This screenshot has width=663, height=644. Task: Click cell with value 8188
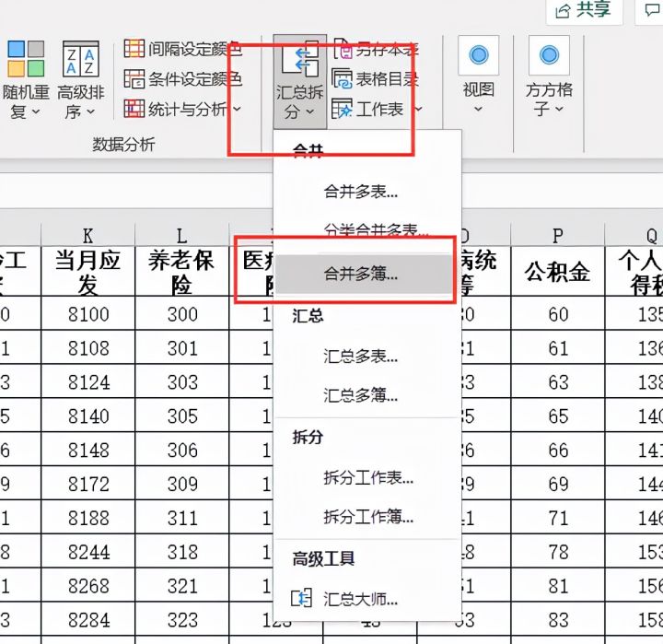(88, 518)
